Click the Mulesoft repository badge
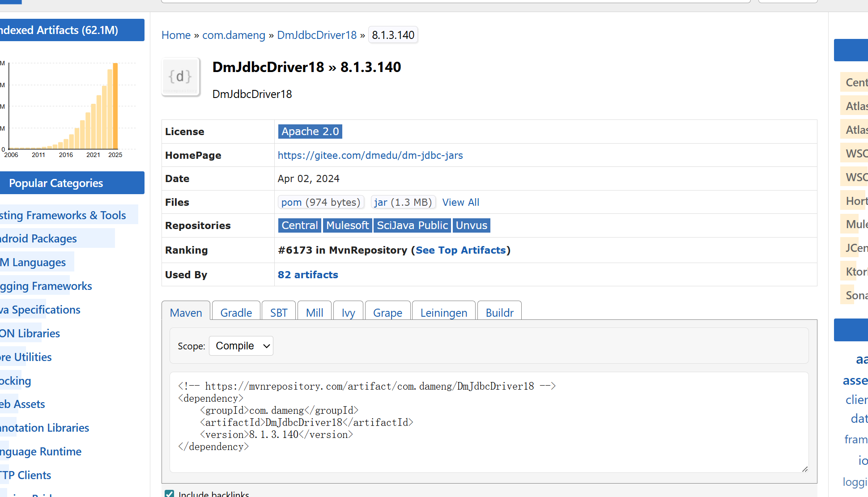This screenshot has height=497, width=868. pyautogui.click(x=347, y=225)
